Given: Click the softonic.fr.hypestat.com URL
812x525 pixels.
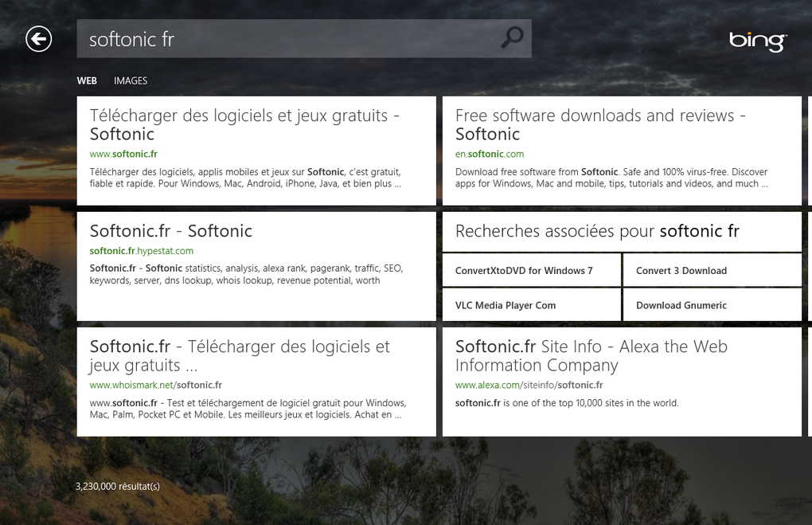Looking at the screenshot, I should click(142, 251).
